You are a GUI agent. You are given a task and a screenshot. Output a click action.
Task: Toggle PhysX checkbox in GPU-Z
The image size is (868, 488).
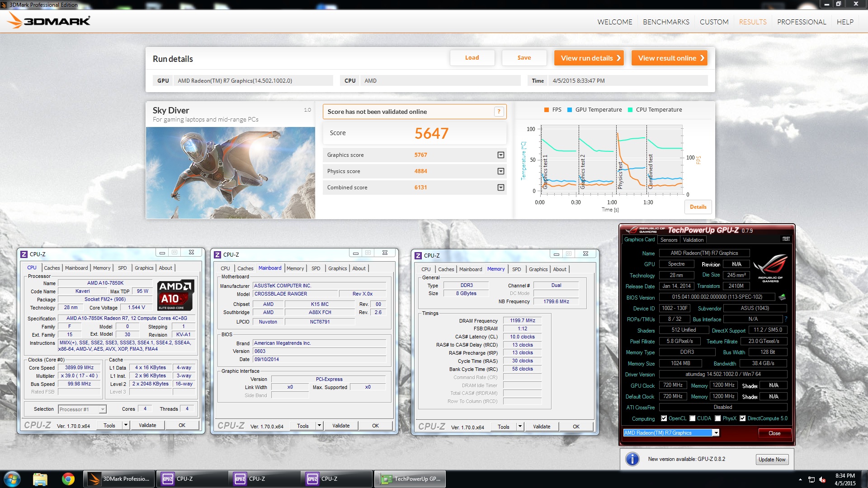click(717, 418)
